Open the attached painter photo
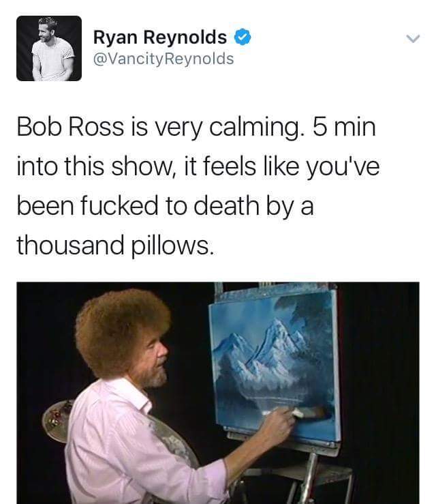Viewport: 436px width, 504px height. coord(218,393)
